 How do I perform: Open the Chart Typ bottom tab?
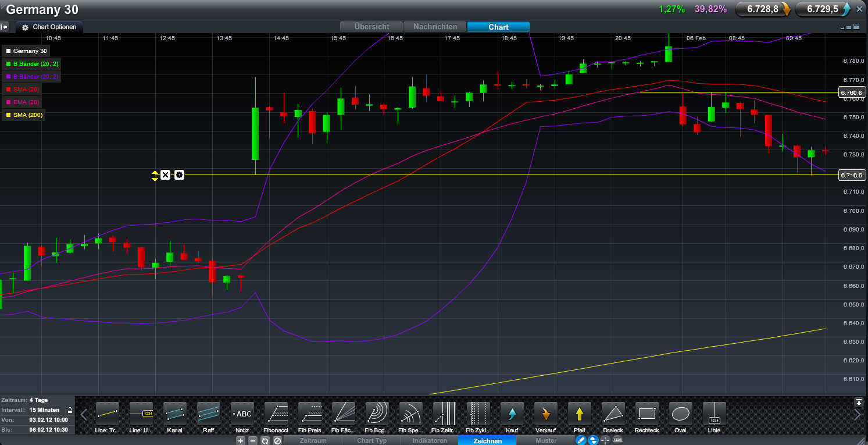[372, 441]
